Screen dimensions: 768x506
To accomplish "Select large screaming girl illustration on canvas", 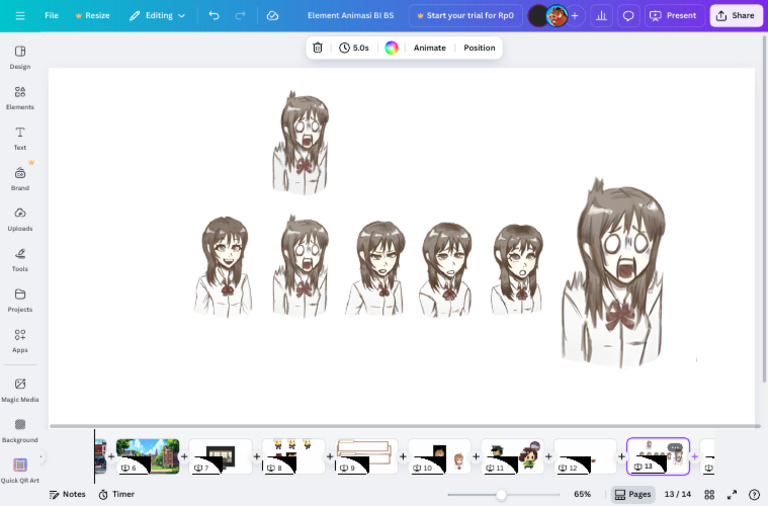I will (x=614, y=272).
